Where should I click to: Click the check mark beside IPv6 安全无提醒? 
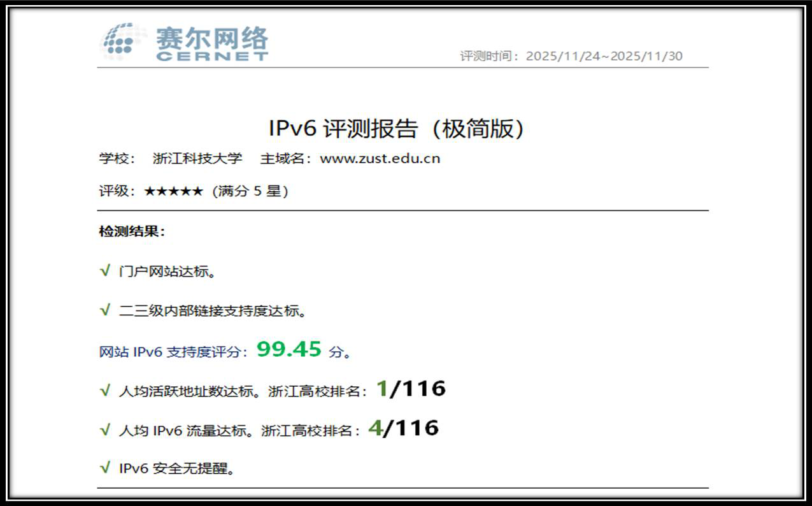click(x=105, y=468)
